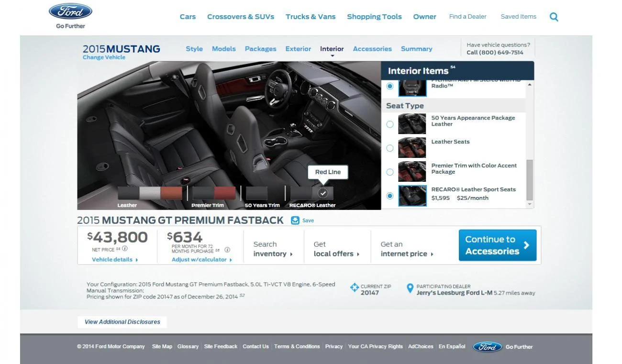Open the Site Map footer link
This screenshot has width=622, height=364.
point(162,347)
